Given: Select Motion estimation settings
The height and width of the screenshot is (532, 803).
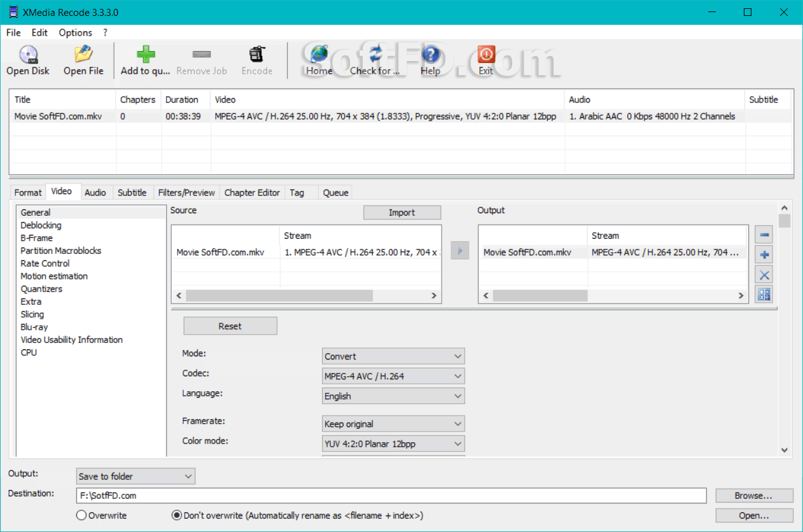Looking at the screenshot, I should click(x=54, y=276).
